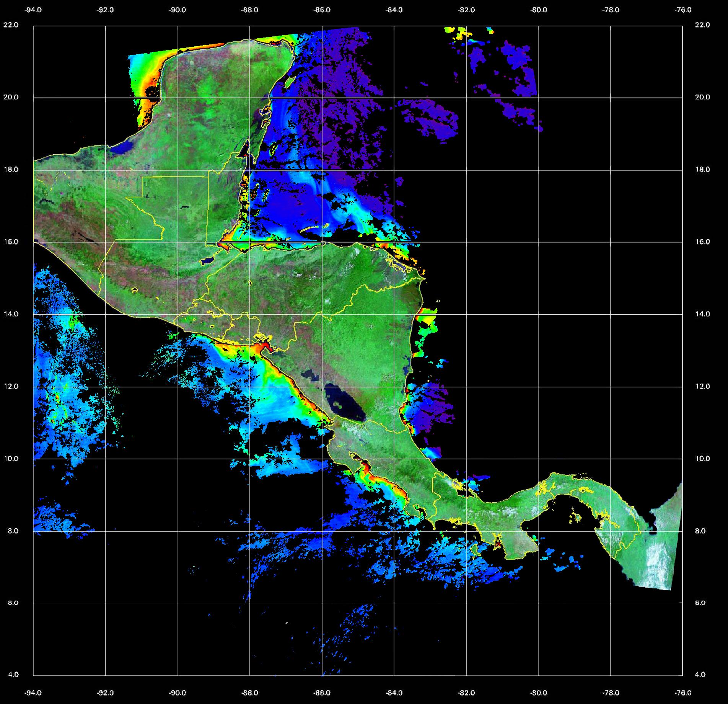Click the 22.0 latitude label on left axis
This screenshot has height=704, width=728.
point(11,25)
